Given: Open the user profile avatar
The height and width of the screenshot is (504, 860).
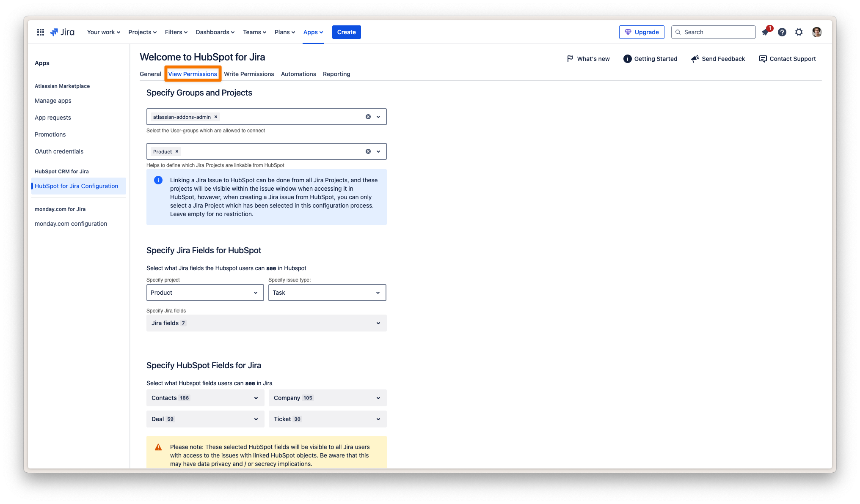Looking at the screenshot, I should [817, 32].
